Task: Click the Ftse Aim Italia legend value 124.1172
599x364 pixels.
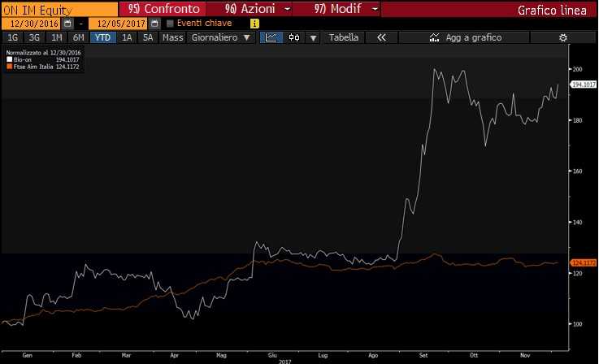Action: [x=67, y=67]
